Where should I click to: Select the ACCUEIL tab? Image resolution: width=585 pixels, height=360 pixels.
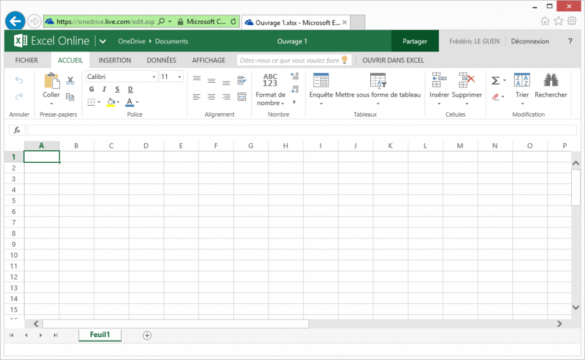70,60
